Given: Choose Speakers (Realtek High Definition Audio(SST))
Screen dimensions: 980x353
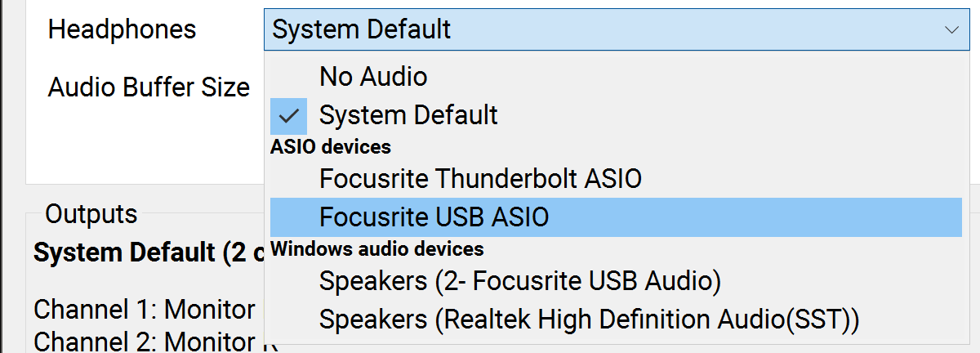Looking at the screenshot, I should [x=589, y=319].
